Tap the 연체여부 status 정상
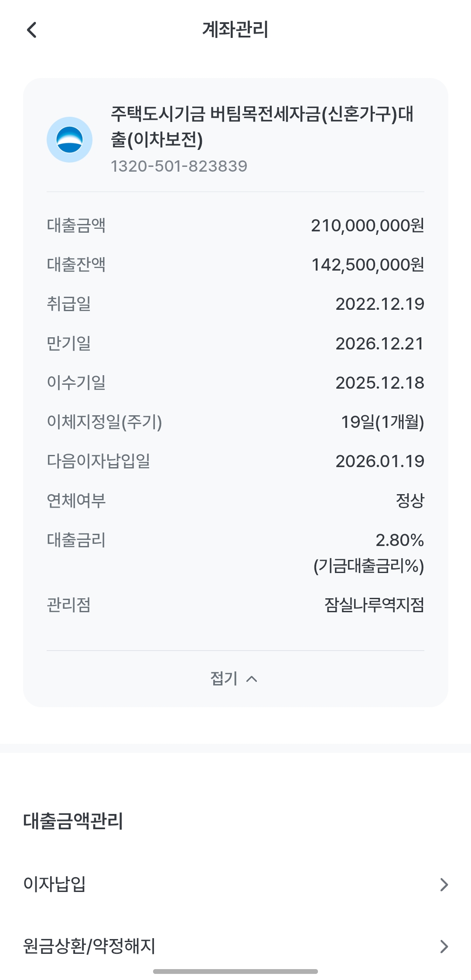Screen dimensions: 471x980 coord(410,501)
